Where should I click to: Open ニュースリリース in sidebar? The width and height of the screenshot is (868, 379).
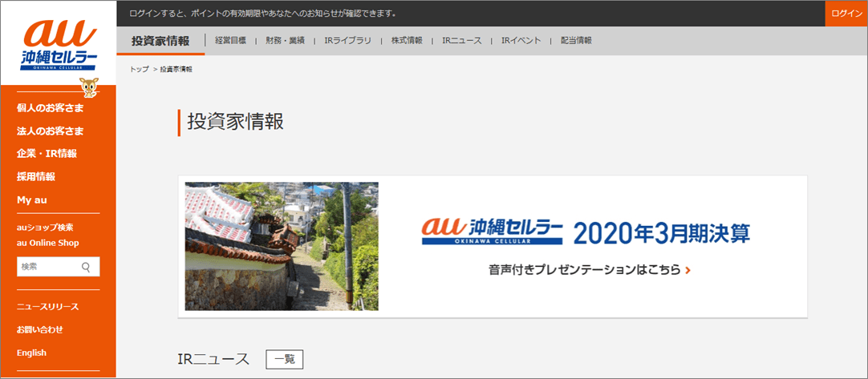[x=47, y=307]
